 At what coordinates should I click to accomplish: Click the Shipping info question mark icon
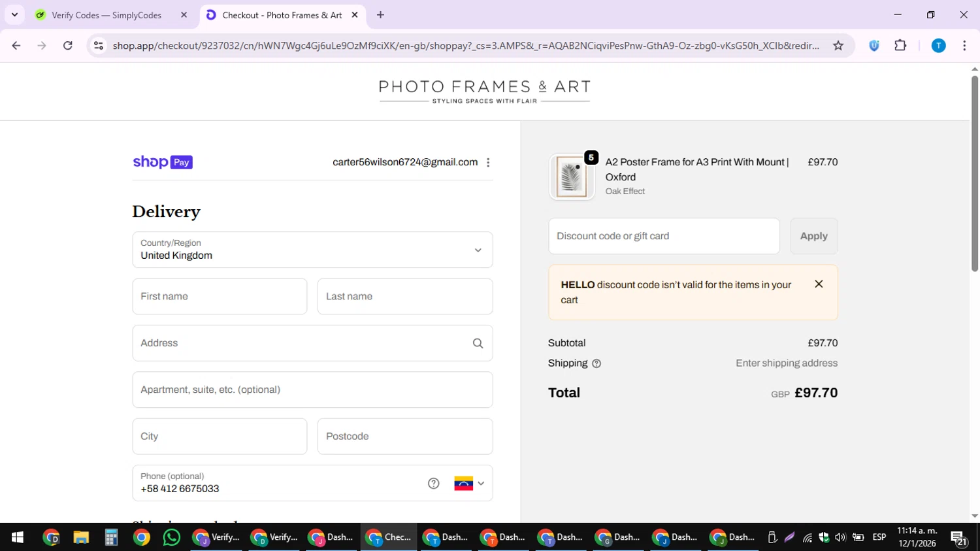pos(596,363)
